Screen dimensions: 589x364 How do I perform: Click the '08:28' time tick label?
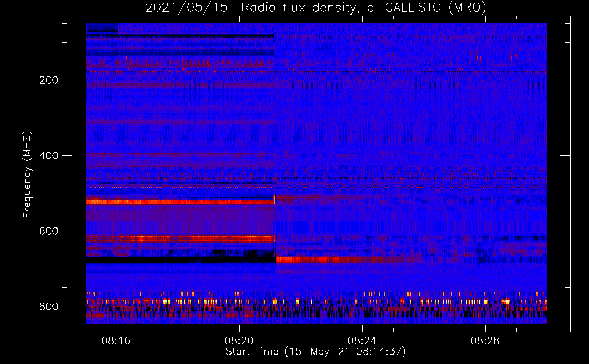coord(485,341)
